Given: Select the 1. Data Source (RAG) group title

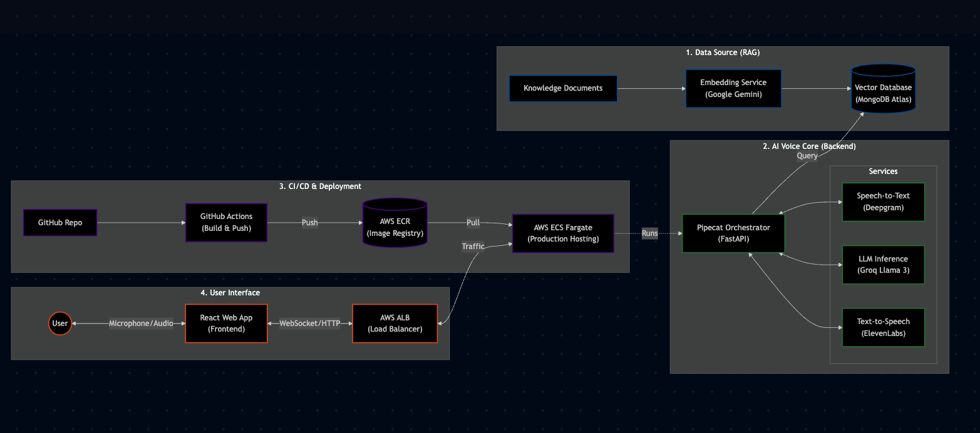Looking at the screenshot, I should pos(723,53).
